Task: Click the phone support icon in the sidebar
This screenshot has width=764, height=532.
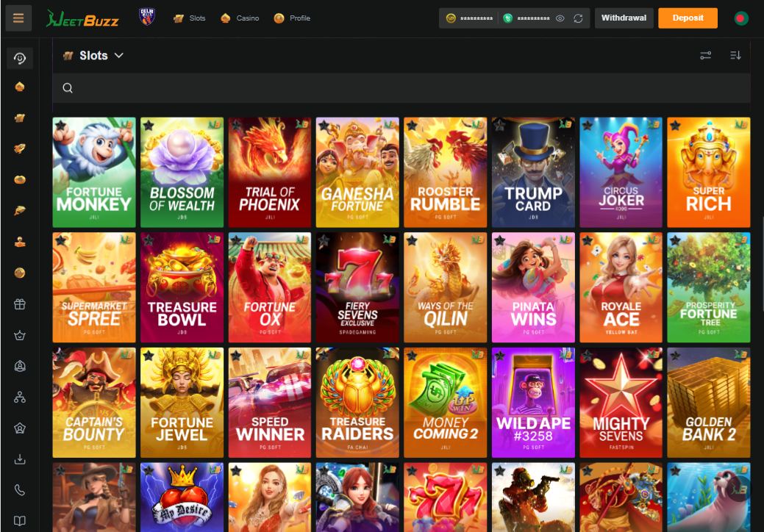Action: (20, 489)
